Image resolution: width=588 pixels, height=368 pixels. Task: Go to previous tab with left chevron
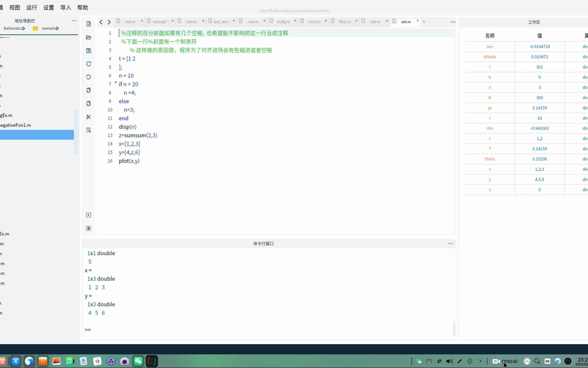click(101, 22)
